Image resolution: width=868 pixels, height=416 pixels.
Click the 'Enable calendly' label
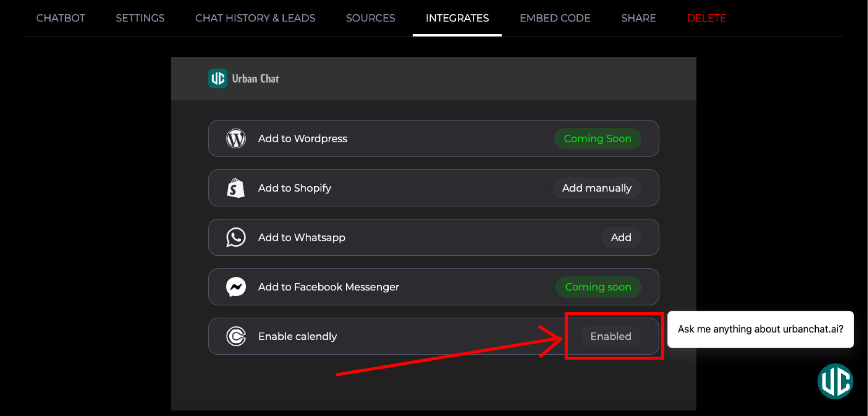[298, 336]
